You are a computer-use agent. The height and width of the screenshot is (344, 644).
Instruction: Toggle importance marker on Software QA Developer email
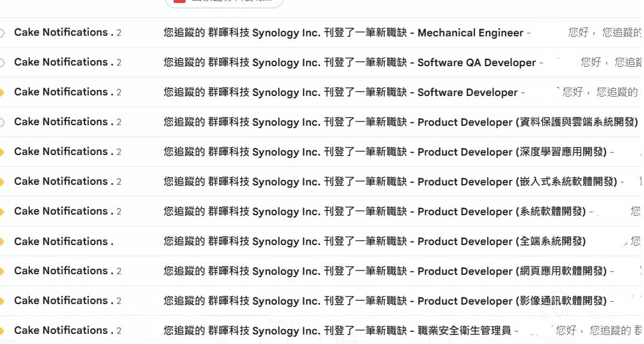(2, 63)
